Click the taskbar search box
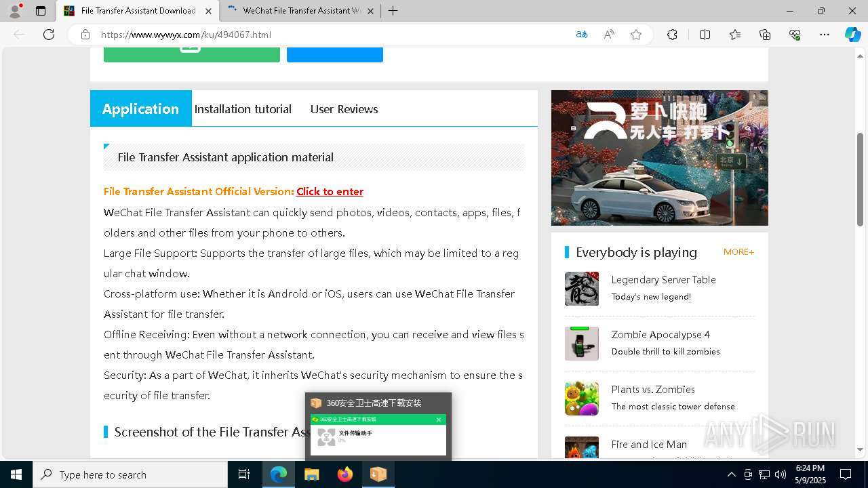Screen dimensions: 868x488 click(130, 474)
